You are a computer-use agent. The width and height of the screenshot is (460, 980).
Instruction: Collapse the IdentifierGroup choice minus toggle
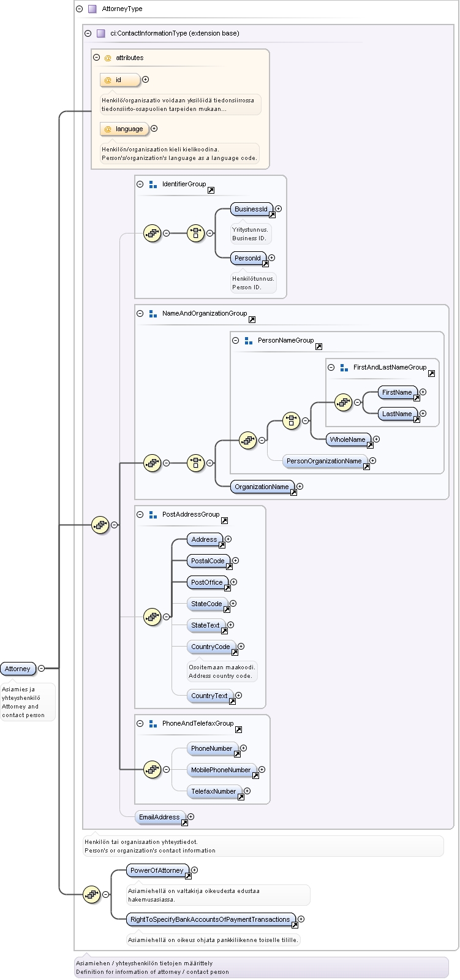coord(209,233)
